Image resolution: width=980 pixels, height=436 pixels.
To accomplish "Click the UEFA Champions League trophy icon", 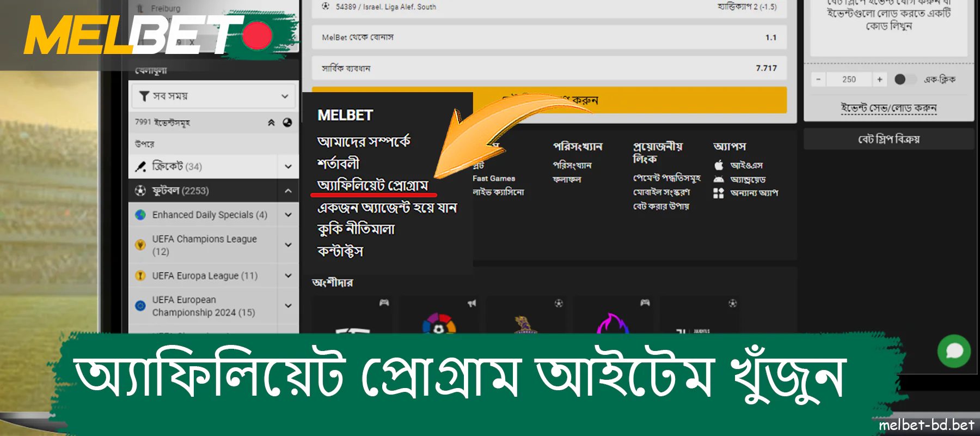I will (x=140, y=245).
